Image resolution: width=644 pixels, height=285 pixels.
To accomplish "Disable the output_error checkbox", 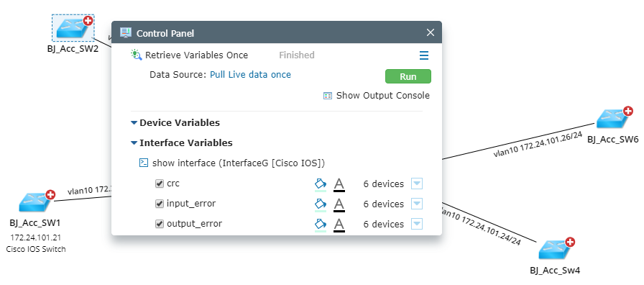I will (160, 224).
